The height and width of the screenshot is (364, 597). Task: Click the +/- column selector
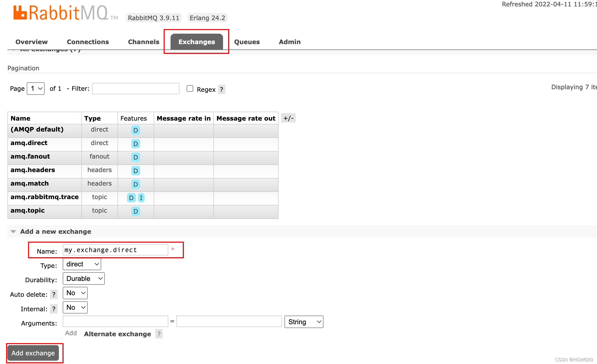(x=288, y=118)
